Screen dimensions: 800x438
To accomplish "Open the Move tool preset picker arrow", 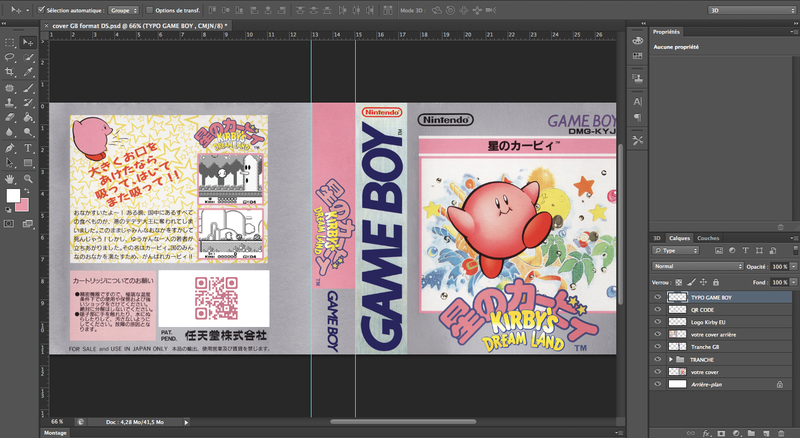I will click(27, 10).
